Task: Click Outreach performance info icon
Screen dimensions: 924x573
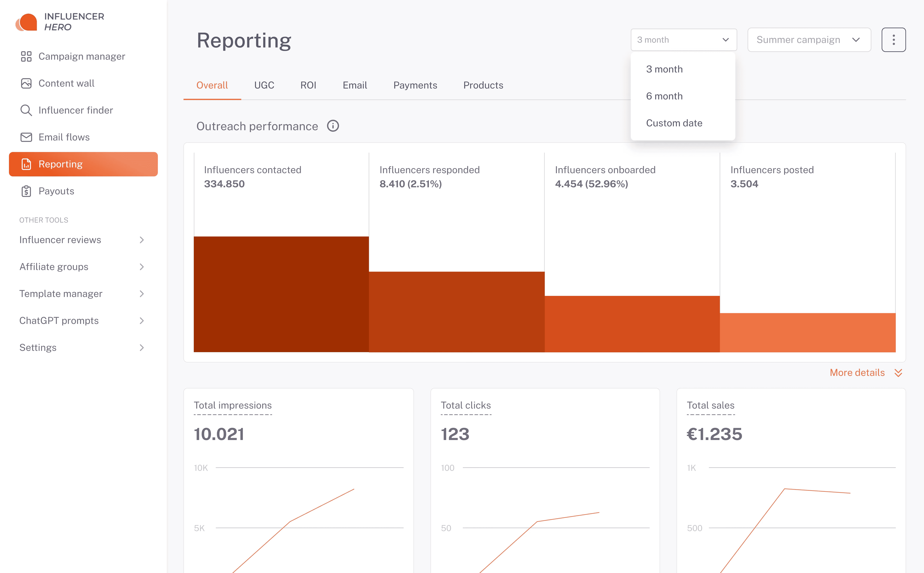Action: tap(333, 126)
